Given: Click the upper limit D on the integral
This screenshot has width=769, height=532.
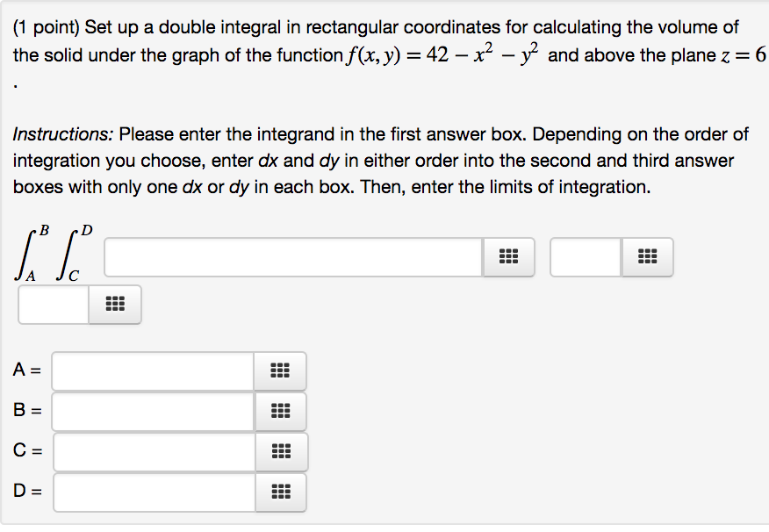Looking at the screenshot, I should (86, 231).
